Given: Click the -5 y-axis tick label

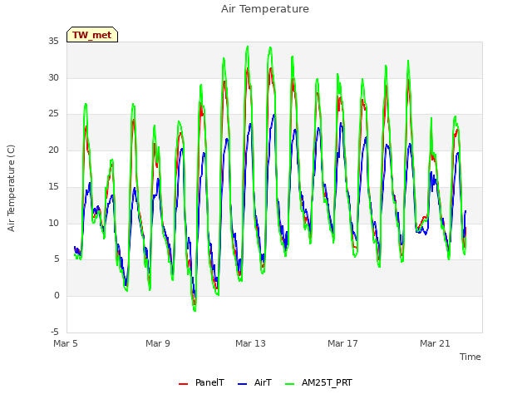Looking at the screenshot, I should click(x=55, y=332).
